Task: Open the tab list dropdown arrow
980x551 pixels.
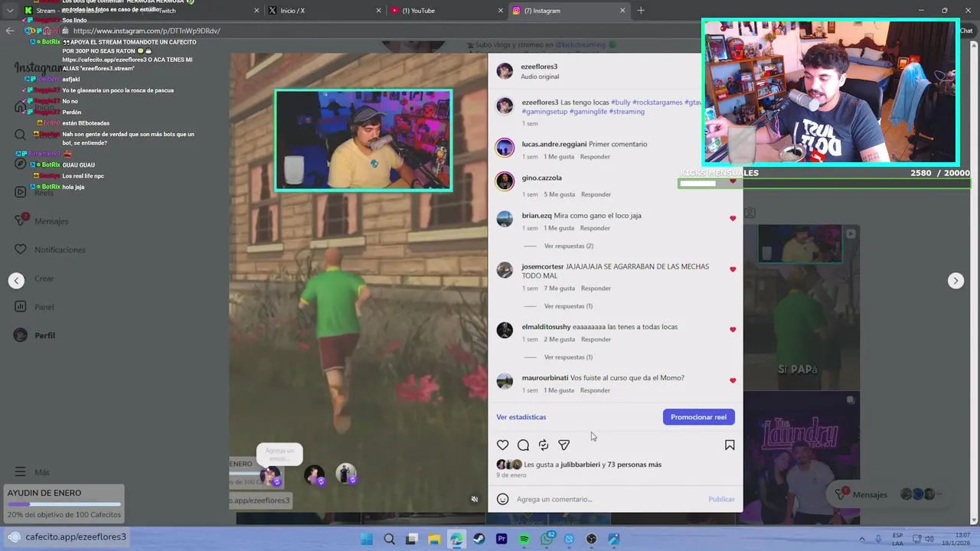Action: (x=10, y=11)
